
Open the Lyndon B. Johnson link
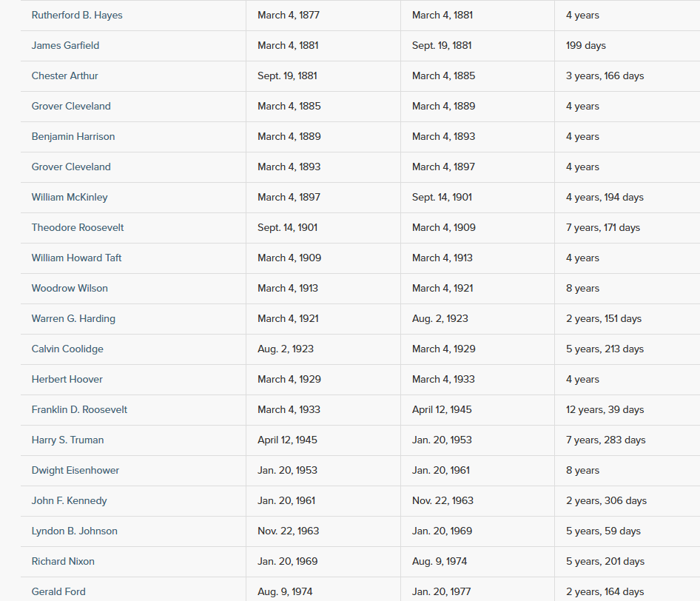74,531
